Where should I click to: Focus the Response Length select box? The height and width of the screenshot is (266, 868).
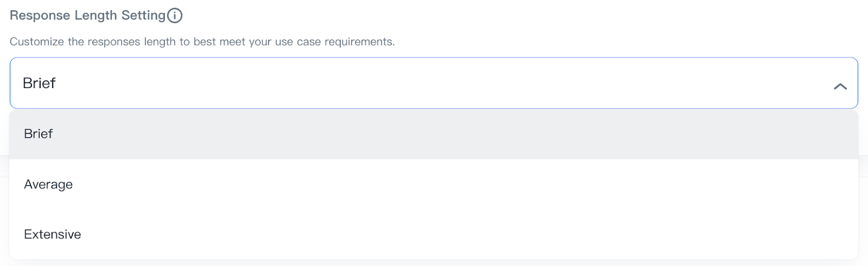pyautogui.click(x=423, y=83)
